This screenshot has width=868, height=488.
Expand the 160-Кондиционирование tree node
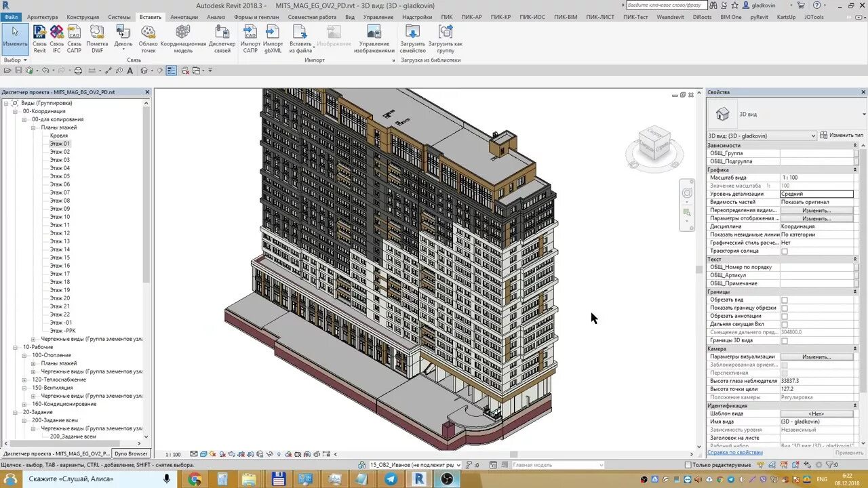click(x=24, y=404)
